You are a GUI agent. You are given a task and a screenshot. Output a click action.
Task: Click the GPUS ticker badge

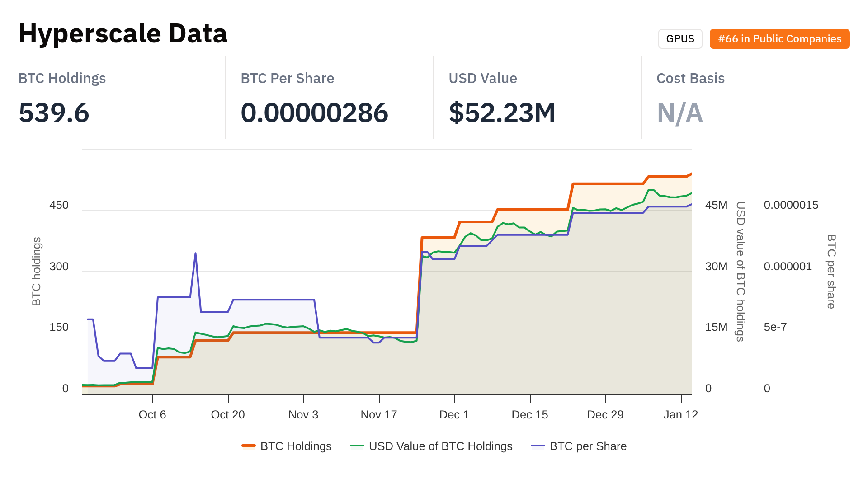coord(680,39)
